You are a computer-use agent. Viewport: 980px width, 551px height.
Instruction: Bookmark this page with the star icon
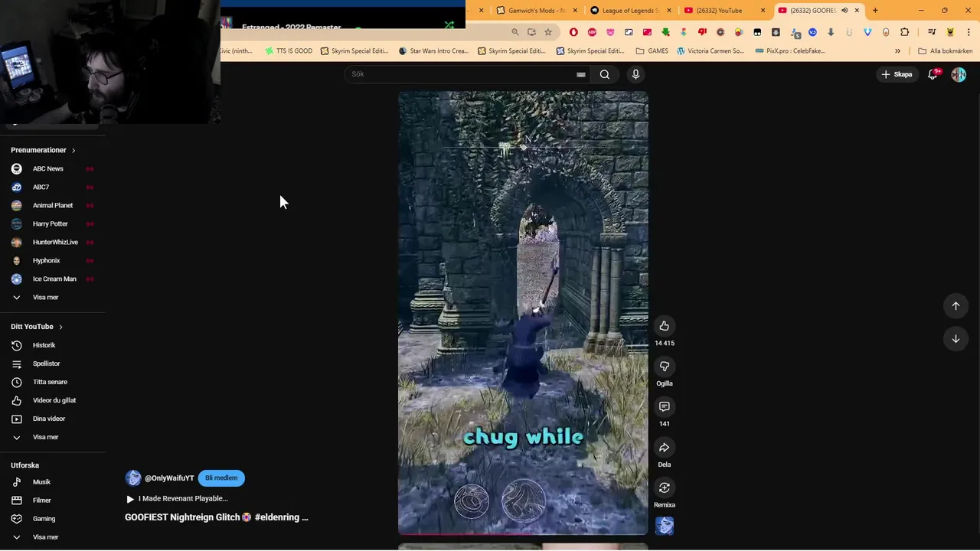point(548,32)
